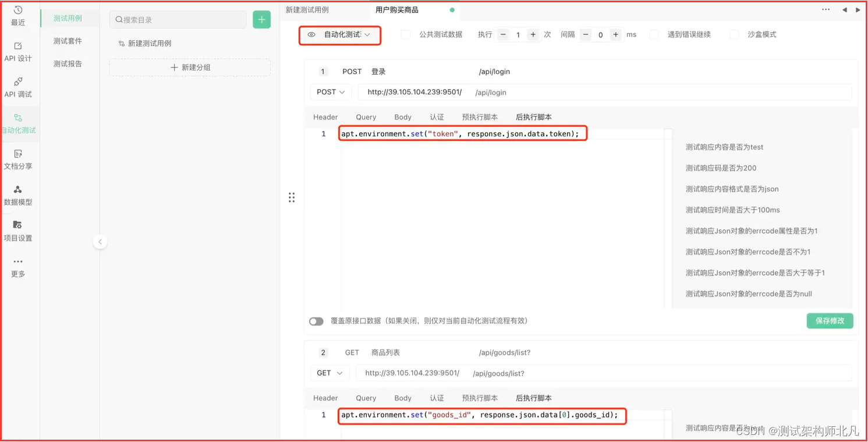868x442 pixels.
Task: Enable 遇到错误继续 checkbox
Action: coord(654,35)
